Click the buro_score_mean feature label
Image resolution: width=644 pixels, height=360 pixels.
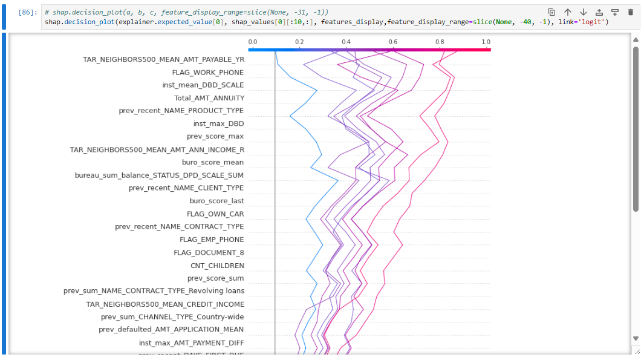(x=212, y=162)
